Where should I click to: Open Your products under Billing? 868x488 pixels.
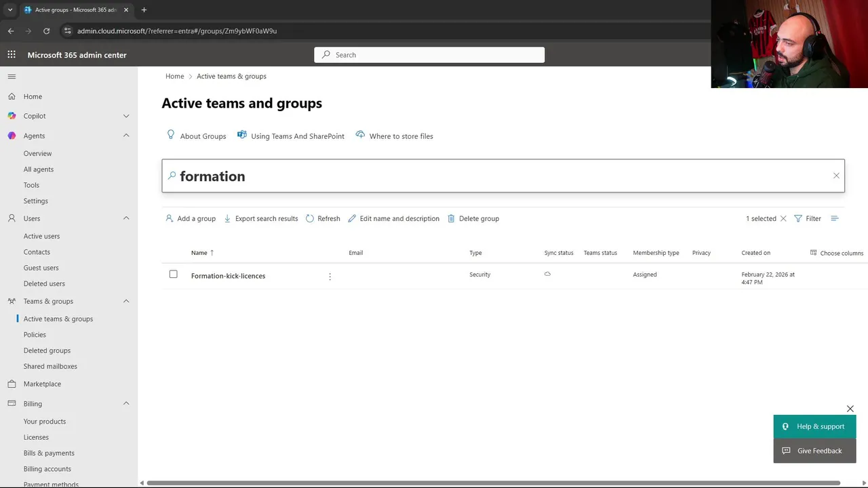pyautogui.click(x=45, y=422)
